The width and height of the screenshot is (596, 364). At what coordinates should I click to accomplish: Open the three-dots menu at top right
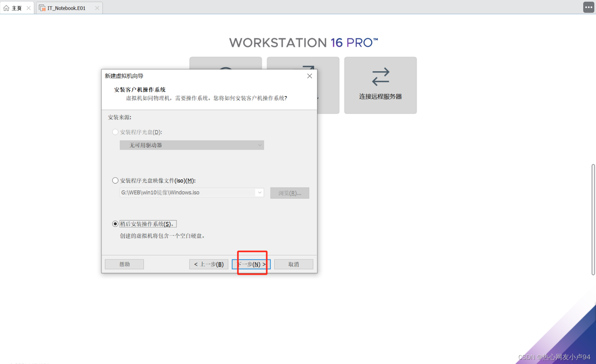click(x=589, y=7)
